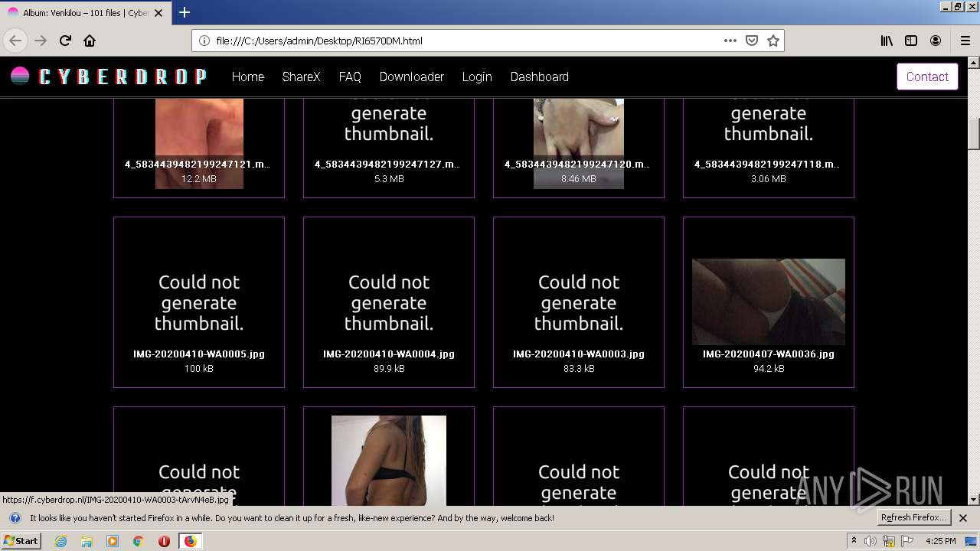Click the browser Back arrow button
This screenshot has height=551, width=980.
click(15, 41)
